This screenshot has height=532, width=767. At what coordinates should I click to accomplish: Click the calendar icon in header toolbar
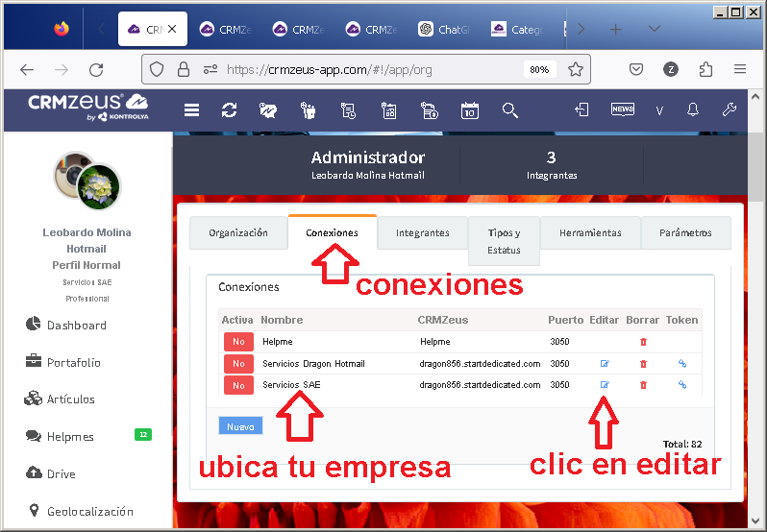point(469,110)
